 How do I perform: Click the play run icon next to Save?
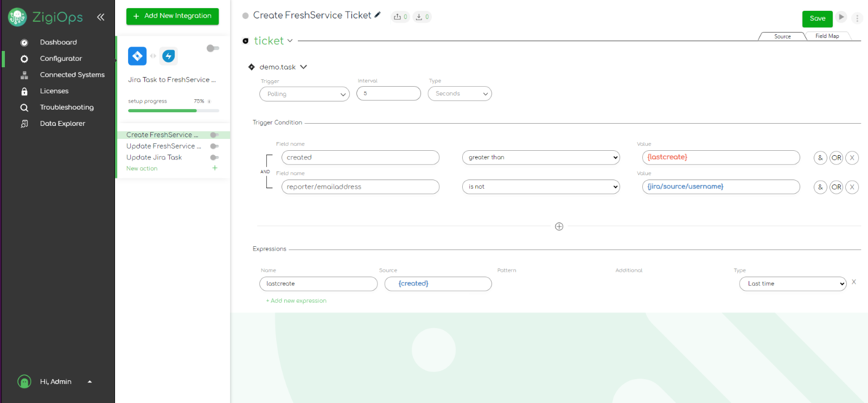click(x=841, y=17)
